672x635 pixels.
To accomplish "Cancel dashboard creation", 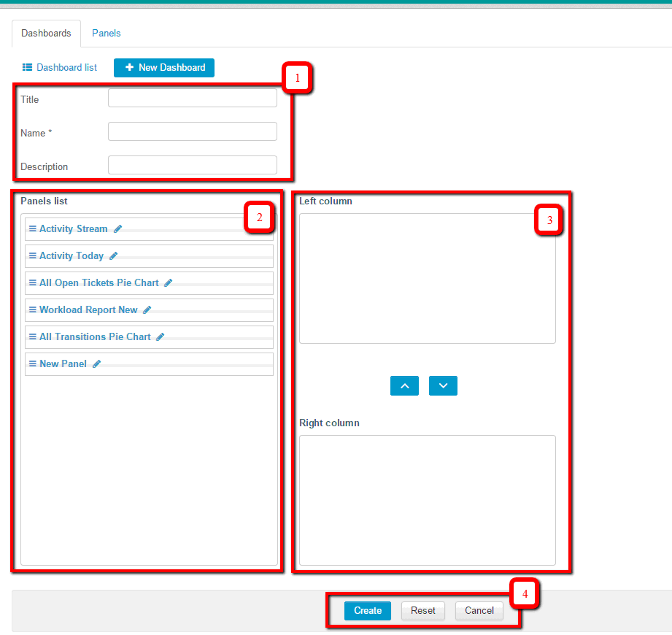I will 479,611.
